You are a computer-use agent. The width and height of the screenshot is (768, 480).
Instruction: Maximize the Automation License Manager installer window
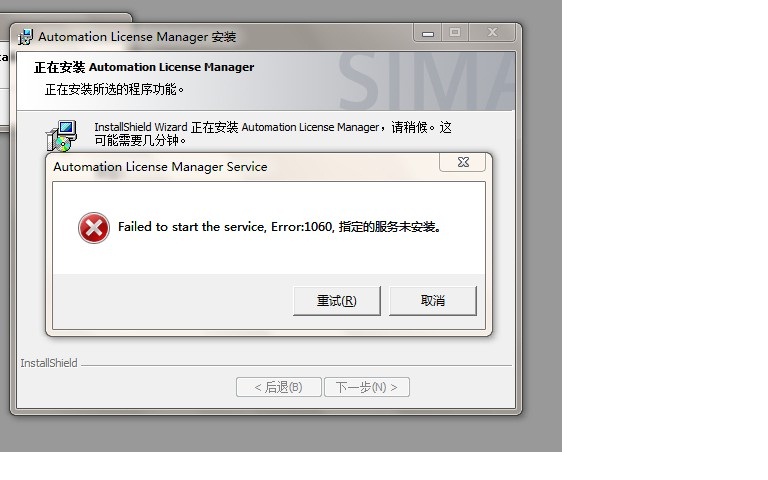455,33
